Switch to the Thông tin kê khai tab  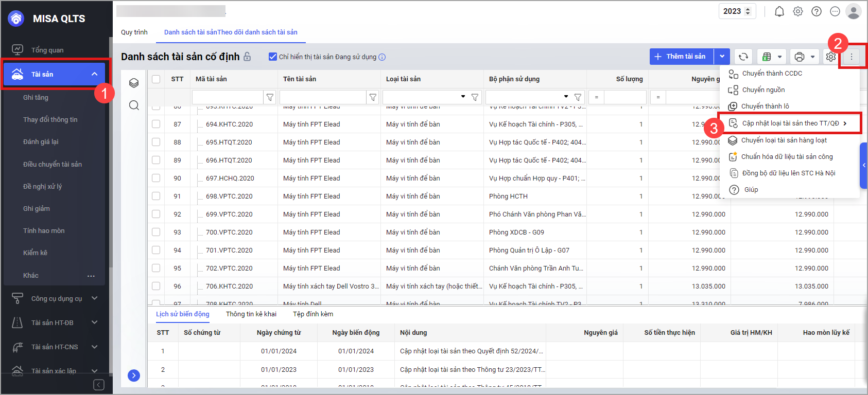click(251, 314)
